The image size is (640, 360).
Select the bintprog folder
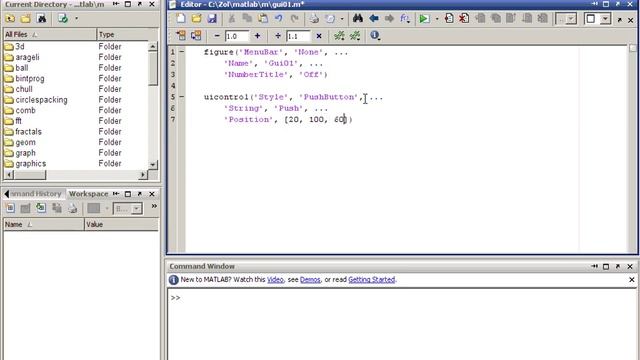pyautogui.click(x=30, y=78)
